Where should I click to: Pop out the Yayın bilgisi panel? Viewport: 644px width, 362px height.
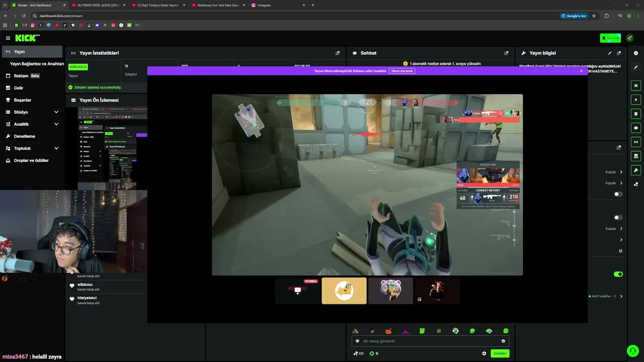619,53
